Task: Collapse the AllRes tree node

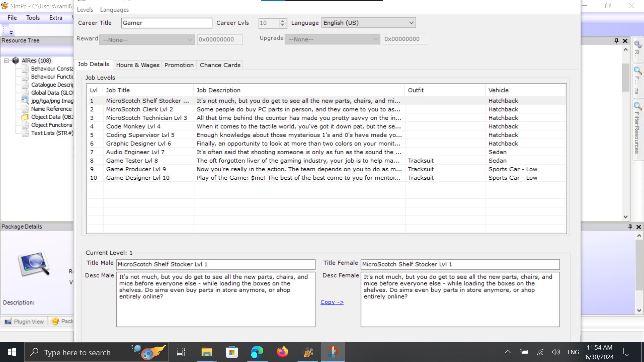Action: tap(6, 61)
